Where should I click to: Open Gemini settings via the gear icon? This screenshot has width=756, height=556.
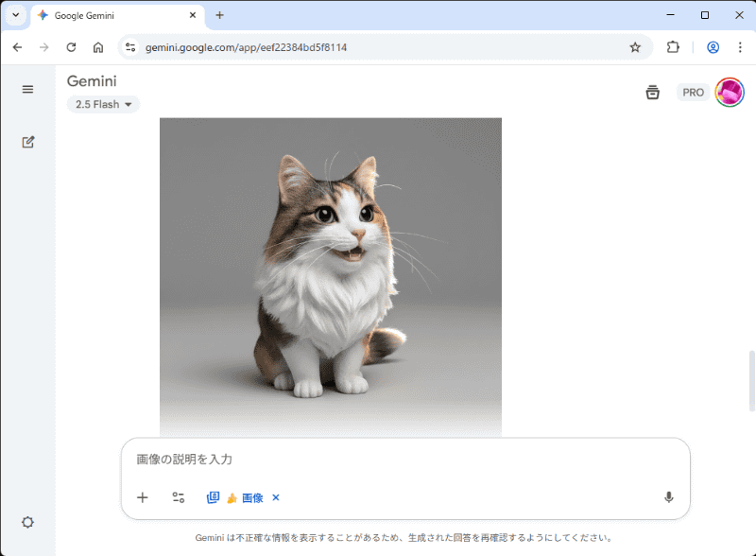tap(27, 522)
